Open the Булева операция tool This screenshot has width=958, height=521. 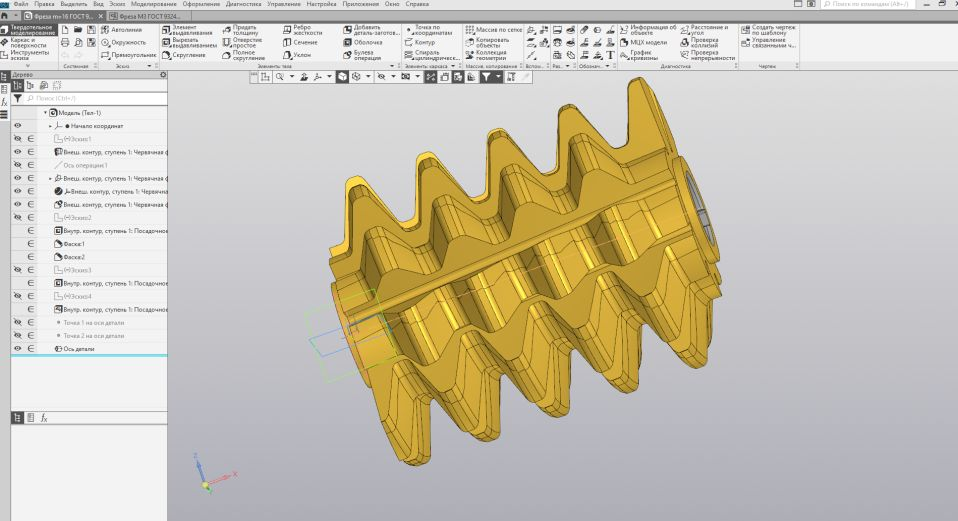pyautogui.click(x=362, y=55)
